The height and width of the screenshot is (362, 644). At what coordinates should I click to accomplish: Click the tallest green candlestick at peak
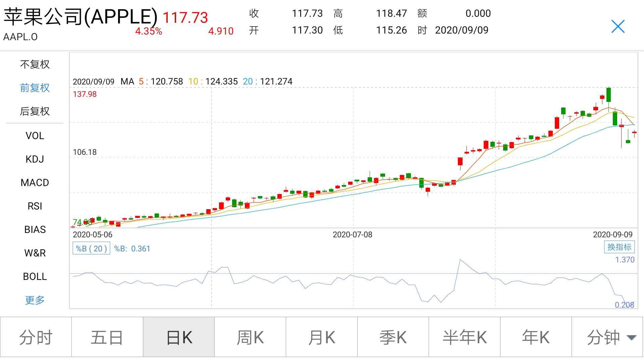click(608, 95)
